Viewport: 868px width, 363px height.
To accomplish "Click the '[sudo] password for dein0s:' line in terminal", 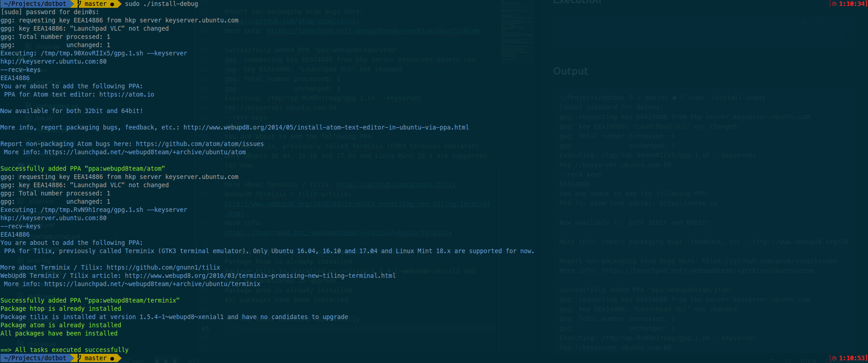I will click(50, 12).
